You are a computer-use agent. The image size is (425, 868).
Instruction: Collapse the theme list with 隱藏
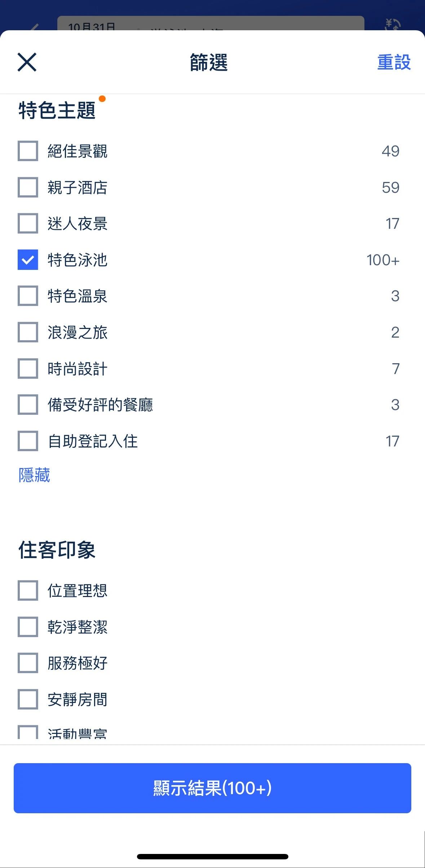34,475
